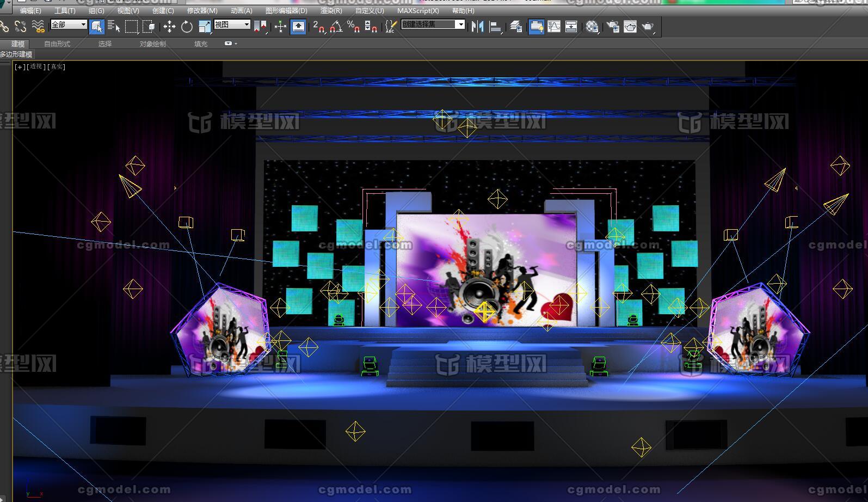Toggle Percent Snap
868x502 pixels.
(354, 26)
